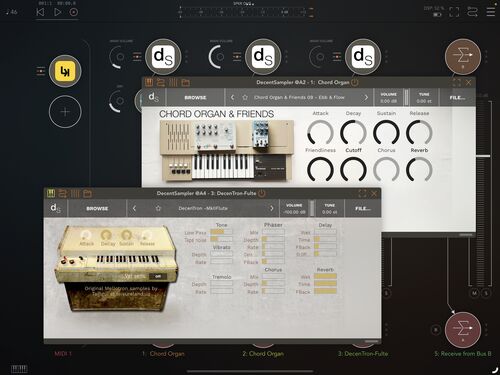
Task: Click the record button in transport
Action: pyautogui.click(x=74, y=12)
